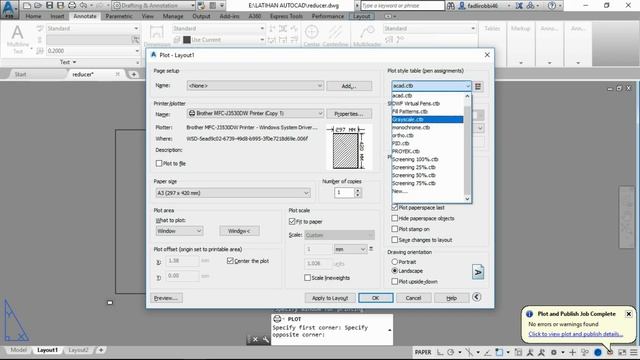Click the clean screen icon in status bar

pos(622,352)
